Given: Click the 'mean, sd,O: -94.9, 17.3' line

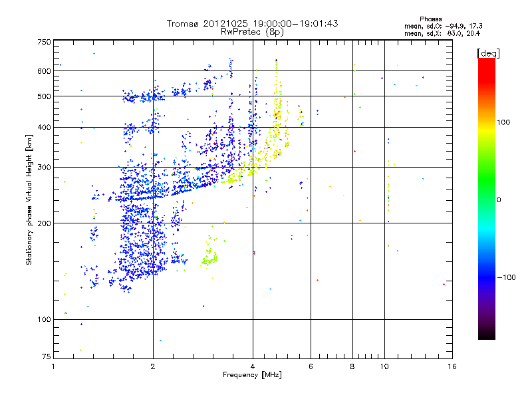Looking at the screenshot, I should tap(443, 26).
